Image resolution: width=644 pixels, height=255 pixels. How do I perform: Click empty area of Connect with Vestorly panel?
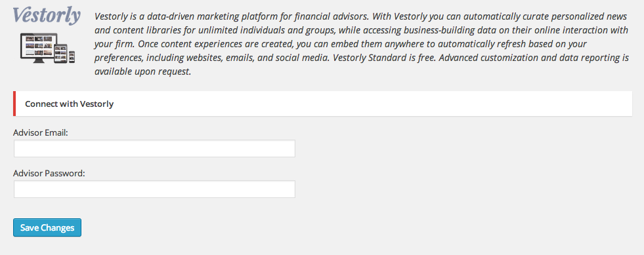pyautogui.click(x=370, y=104)
